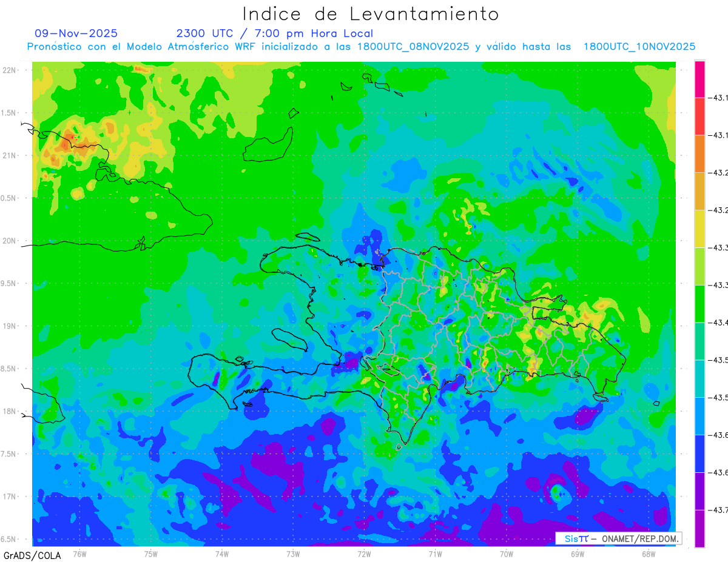Click the '74W' longitude label
728x562 pixels.
tap(221, 554)
